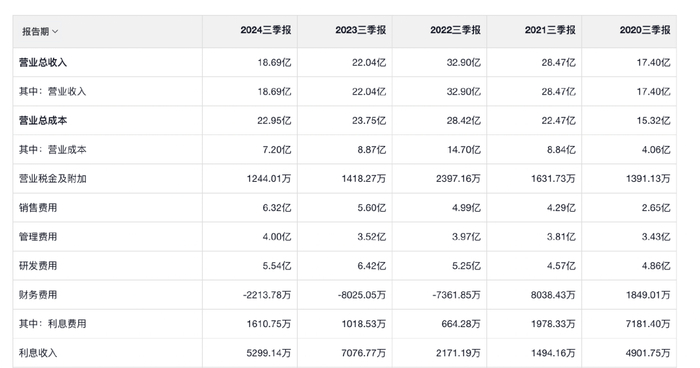Open the 报告期 dropdown selector
Viewport: 700px width, 368px height.
tap(40, 31)
